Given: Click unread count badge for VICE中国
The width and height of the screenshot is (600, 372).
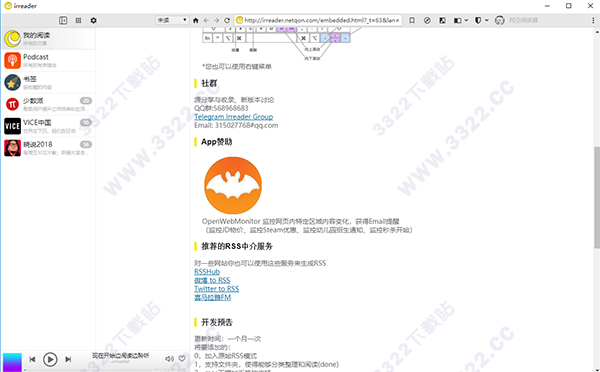Looking at the screenshot, I should pos(86,122).
